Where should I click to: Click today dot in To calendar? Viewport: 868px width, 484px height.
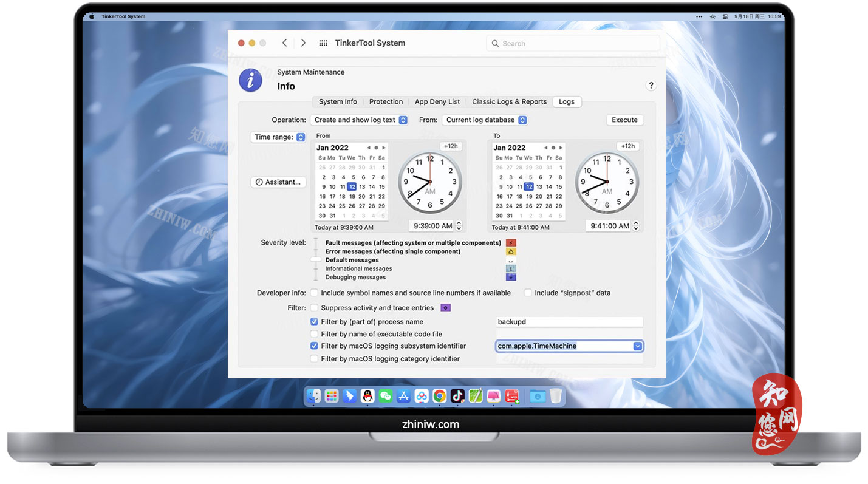click(x=553, y=148)
